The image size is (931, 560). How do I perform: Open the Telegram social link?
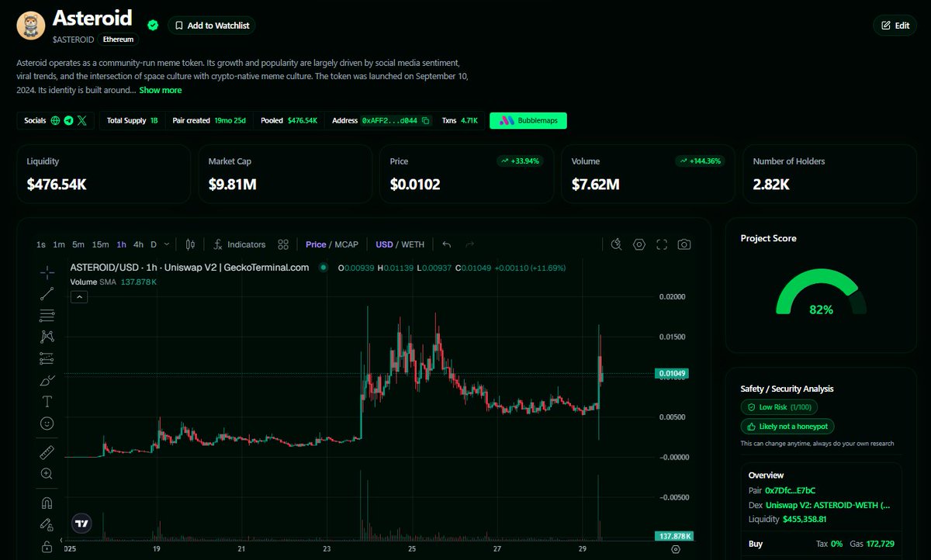pos(68,121)
